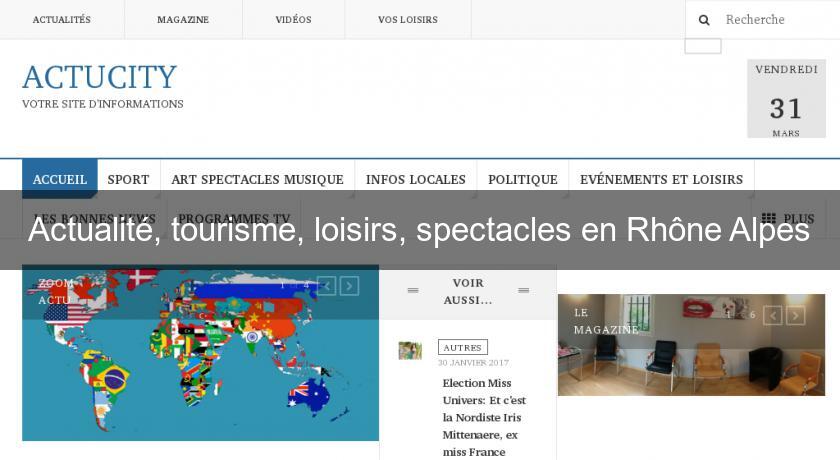Click the Autres category tag
The height and width of the screenshot is (460, 840).
click(462, 347)
